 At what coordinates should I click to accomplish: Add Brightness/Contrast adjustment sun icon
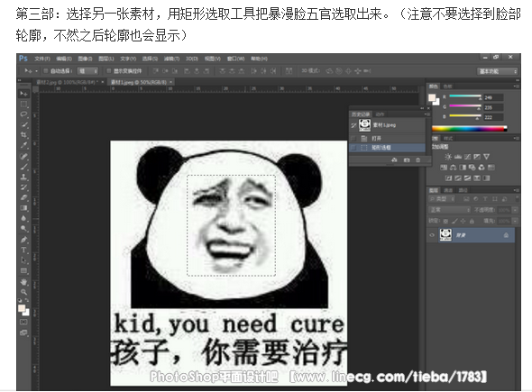click(x=448, y=157)
